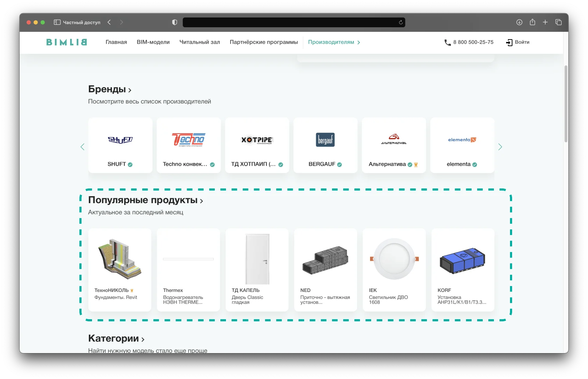Open the Популярные продукты heading link
Image resolution: width=588 pixels, height=379 pixels.
point(146,200)
